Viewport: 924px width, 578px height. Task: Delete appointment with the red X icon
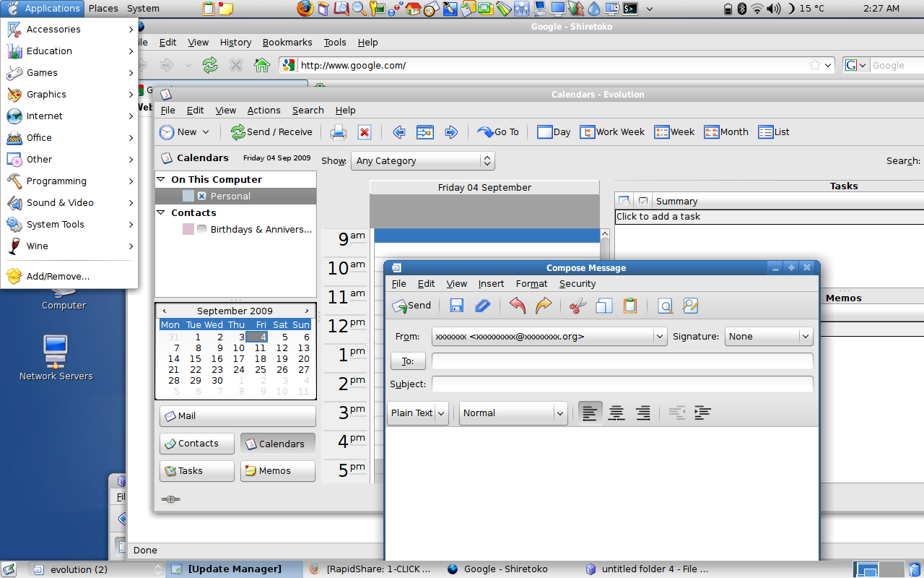coord(365,132)
